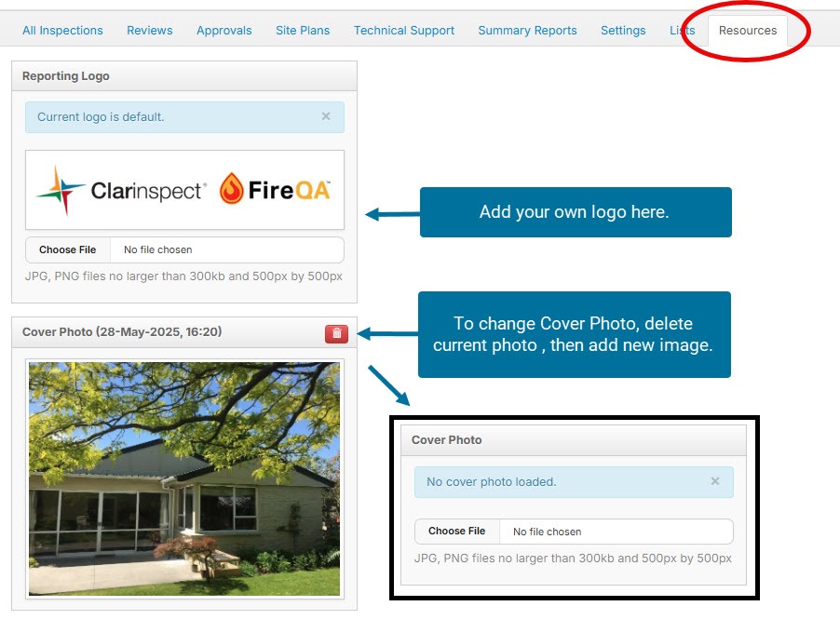Open the Summary Reports tab
Viewport: 840px width, 633px height.
tap(527, 31)
